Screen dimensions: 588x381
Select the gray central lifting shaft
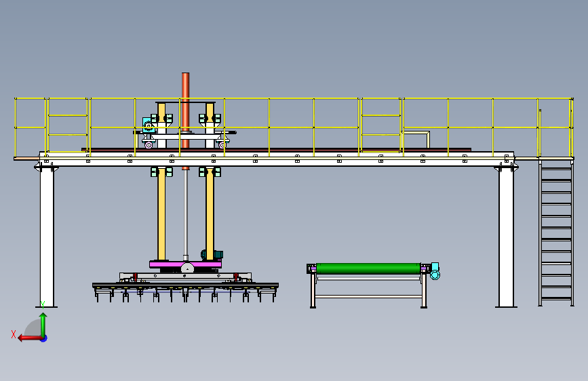point(185,214)
